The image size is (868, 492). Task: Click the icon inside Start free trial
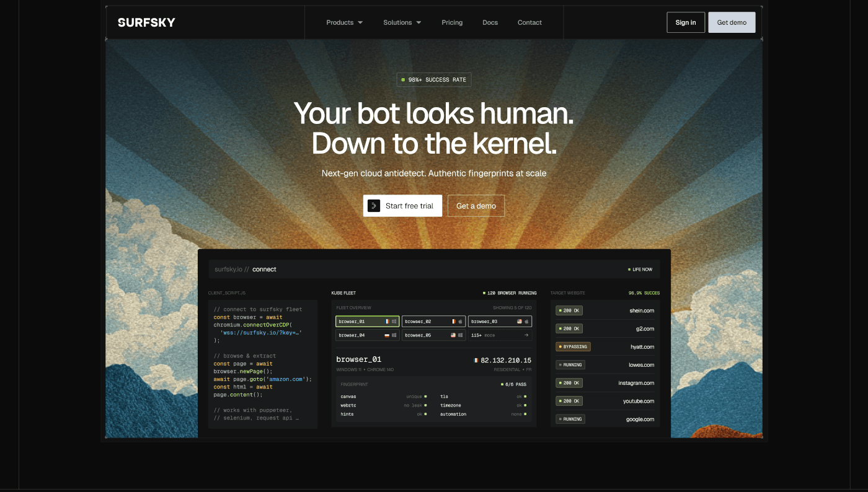pos(373,206)
